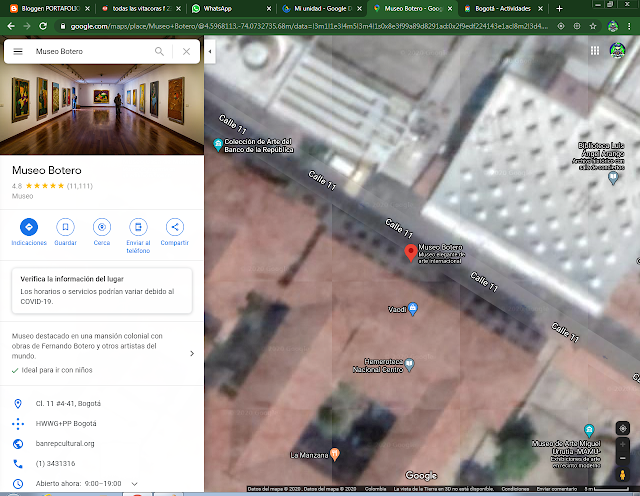
Task: Click the globe website icon
Action: tap(18, 444)
